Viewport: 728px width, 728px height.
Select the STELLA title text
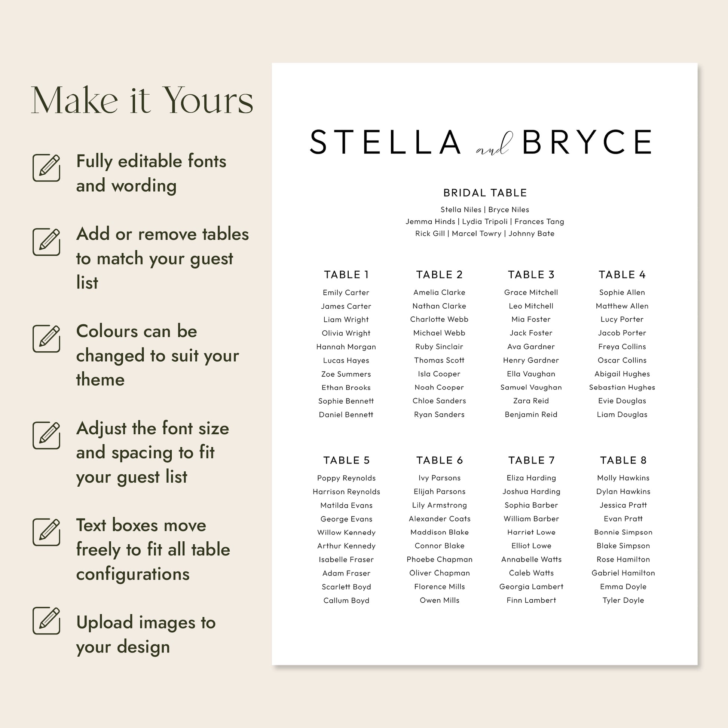[x=385, y=142]
